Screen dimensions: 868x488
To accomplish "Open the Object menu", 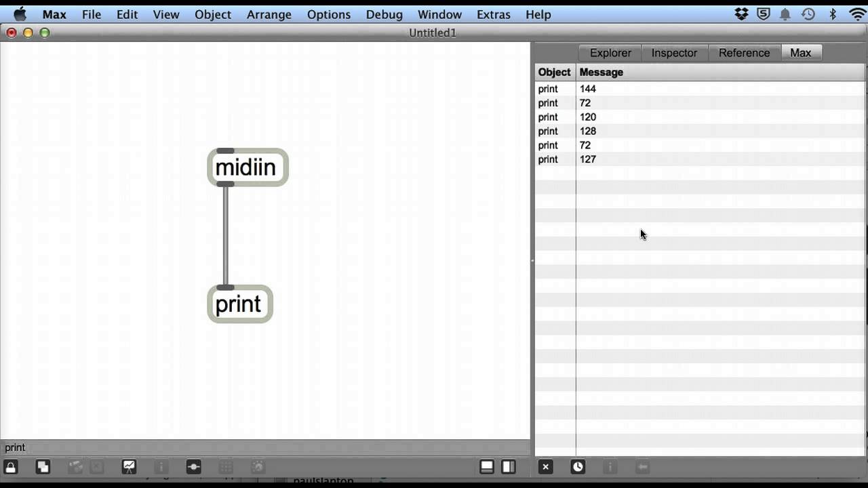I will 213,14.
